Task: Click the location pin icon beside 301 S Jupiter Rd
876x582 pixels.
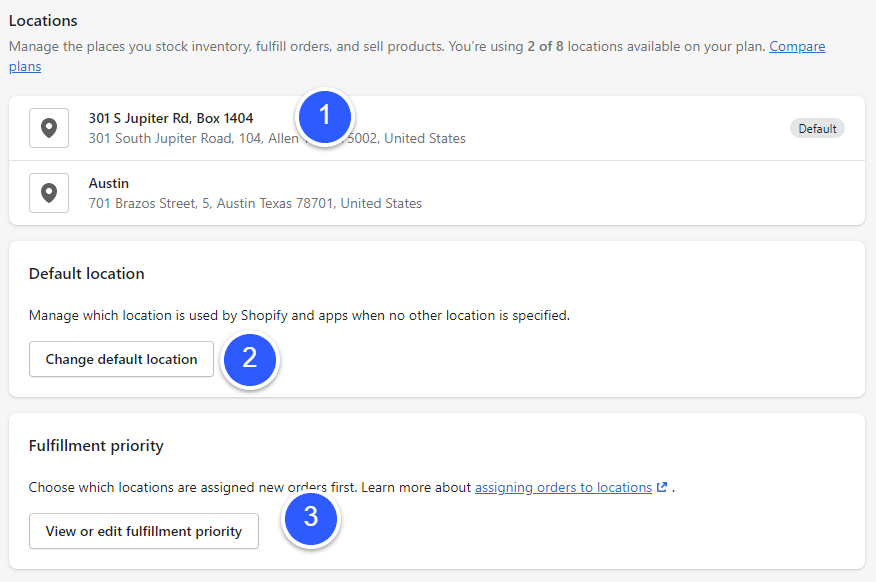Action: tap(48, 127)
